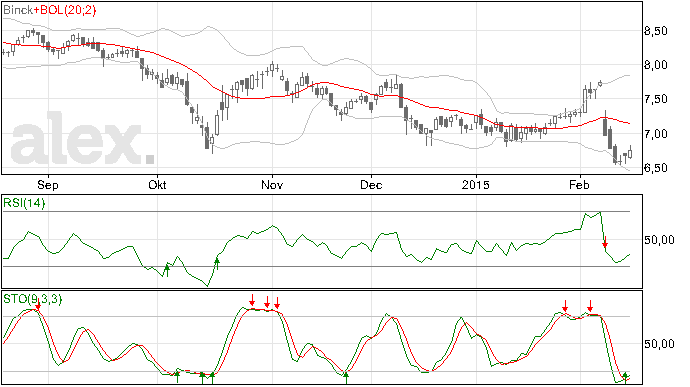Click the later green RSI buy arrow in October

click(217, 264)
